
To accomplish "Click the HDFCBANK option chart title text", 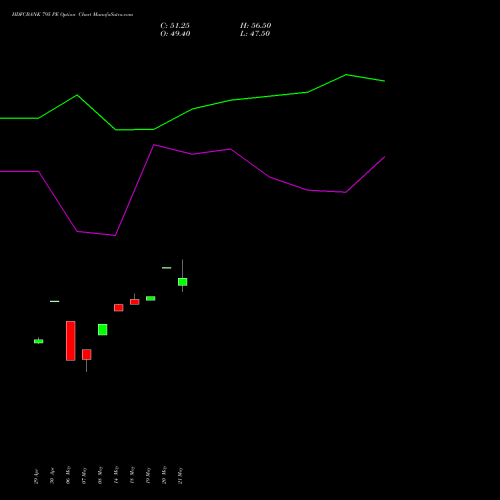I will [72, 15].
